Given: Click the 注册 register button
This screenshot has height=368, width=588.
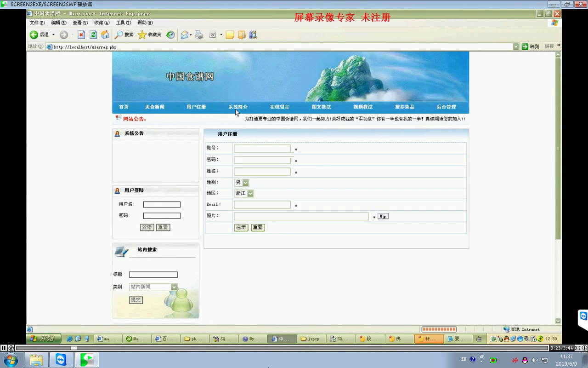Looking at the screenshot, I should pyautogui.click(x=241, y=228).
